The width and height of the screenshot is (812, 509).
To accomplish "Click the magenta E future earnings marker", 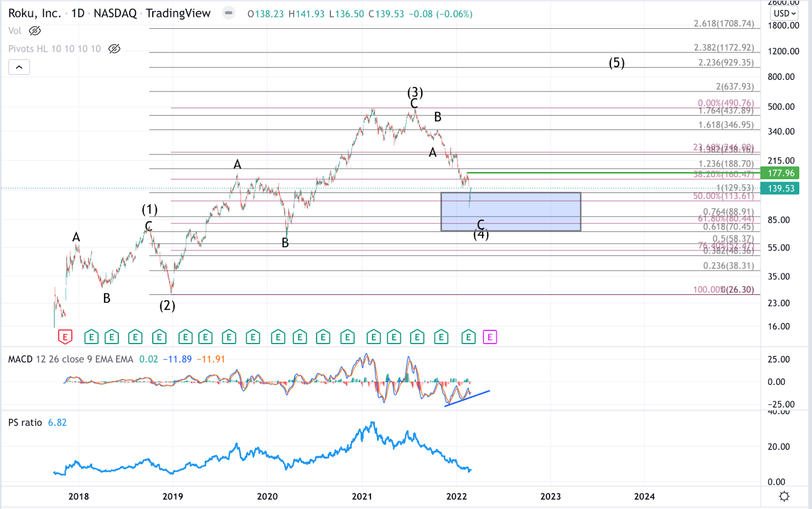I will click(x=490, y=337).
